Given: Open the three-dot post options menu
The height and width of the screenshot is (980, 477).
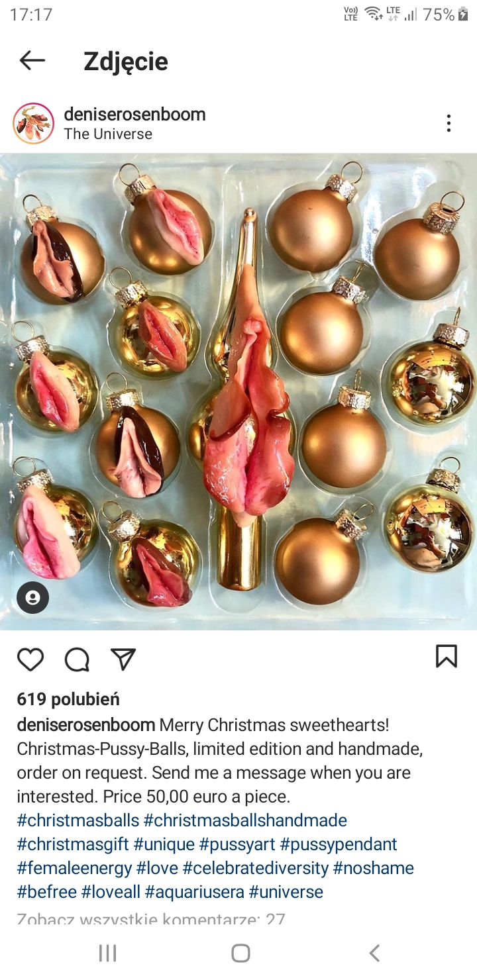Looking at the screenshot, I should (x=449, y=123).
